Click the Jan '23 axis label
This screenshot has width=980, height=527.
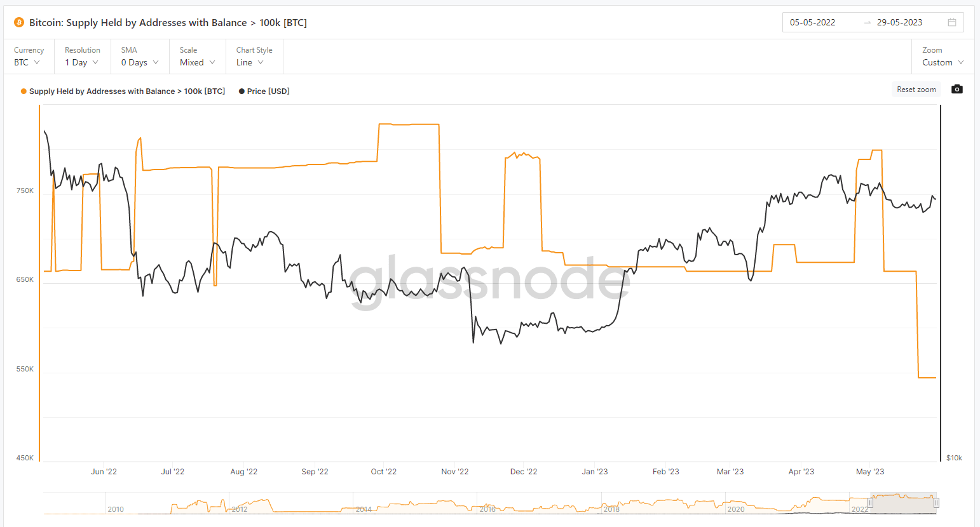pyautogui.click(x=595, y=472)
